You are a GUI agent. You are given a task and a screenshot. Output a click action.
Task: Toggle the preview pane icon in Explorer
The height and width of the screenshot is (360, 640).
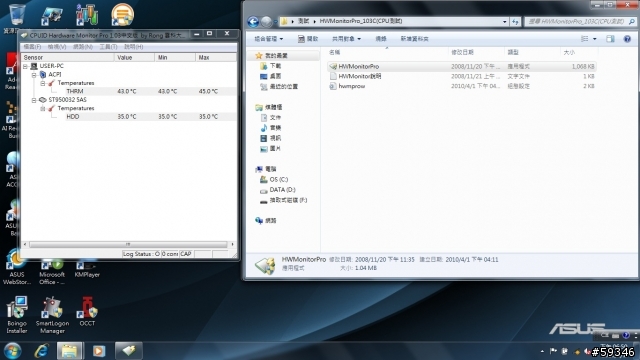(610, 39)
